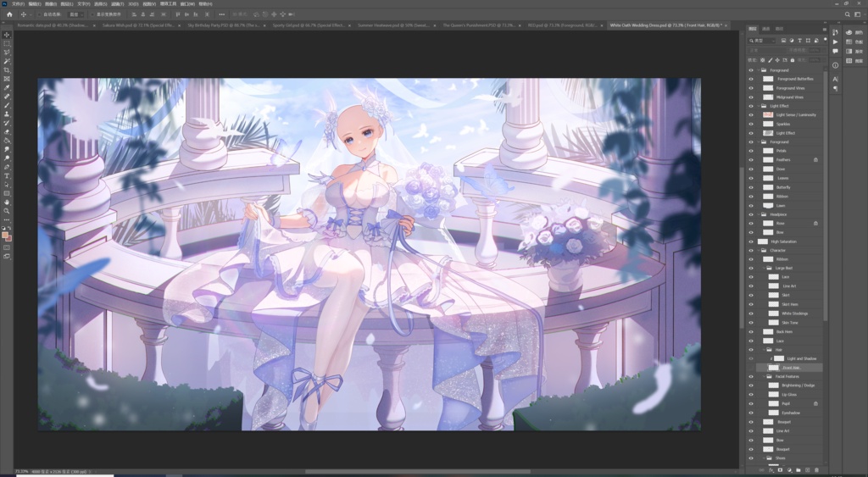868x477 pixels.
Task: Collapse the Facial Features group
Action: pos(764,376)
